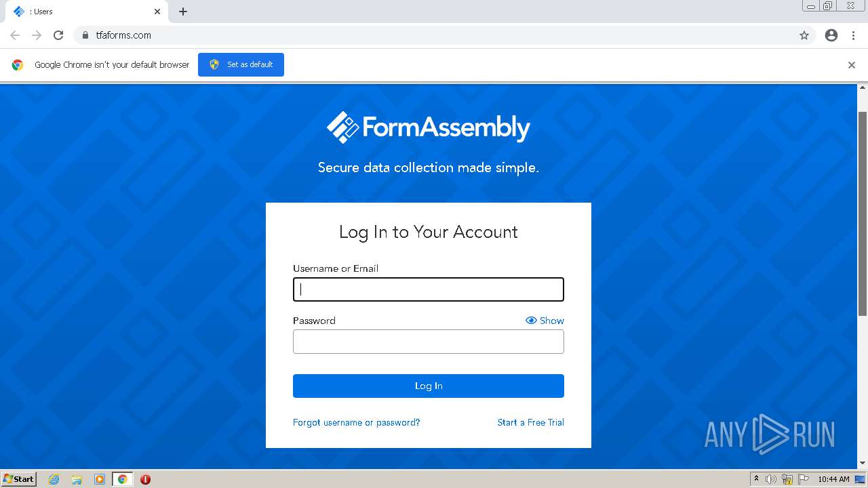Dismiss the default browser notification bar
The image size is (868, 488).
[x=852, y=65]
